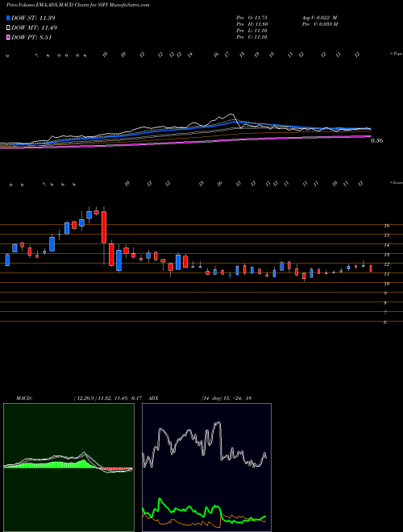The width and height of the screenshot is (403, 532).
Task: Click the 0.36 value beside the EMA lines
Action: tap(377, 140)
